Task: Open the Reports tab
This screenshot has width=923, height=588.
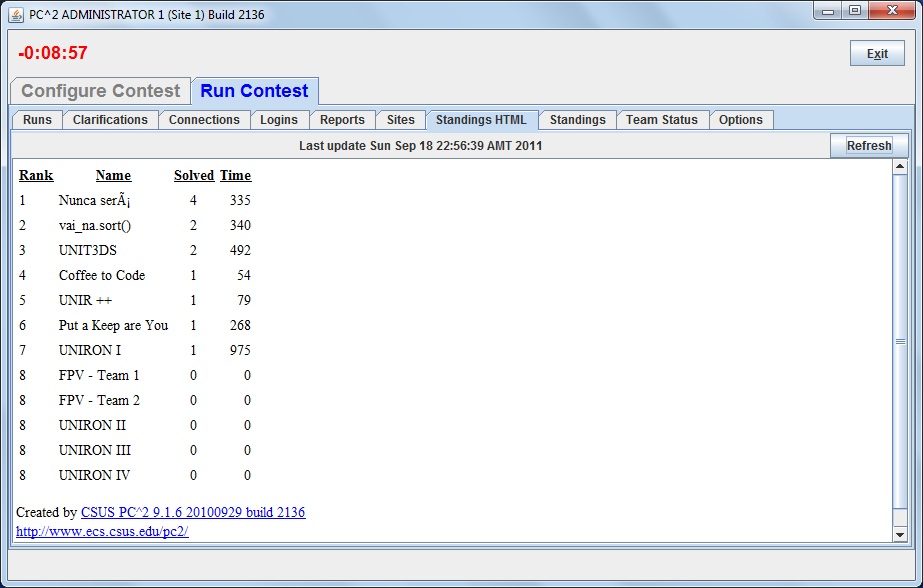Action: [342, 120]
